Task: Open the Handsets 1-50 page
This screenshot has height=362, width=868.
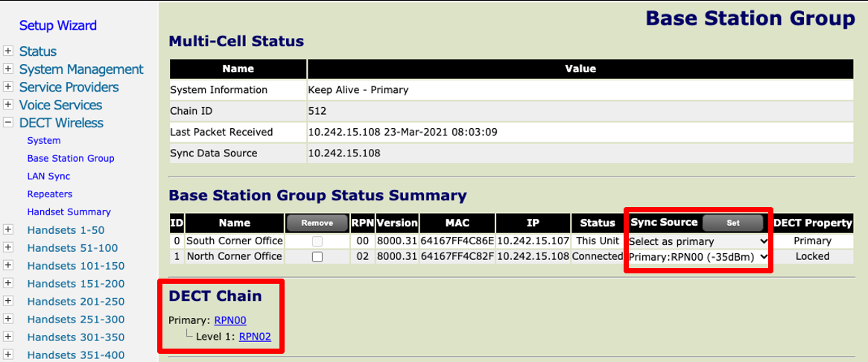Action: click(x=66, y=230)
